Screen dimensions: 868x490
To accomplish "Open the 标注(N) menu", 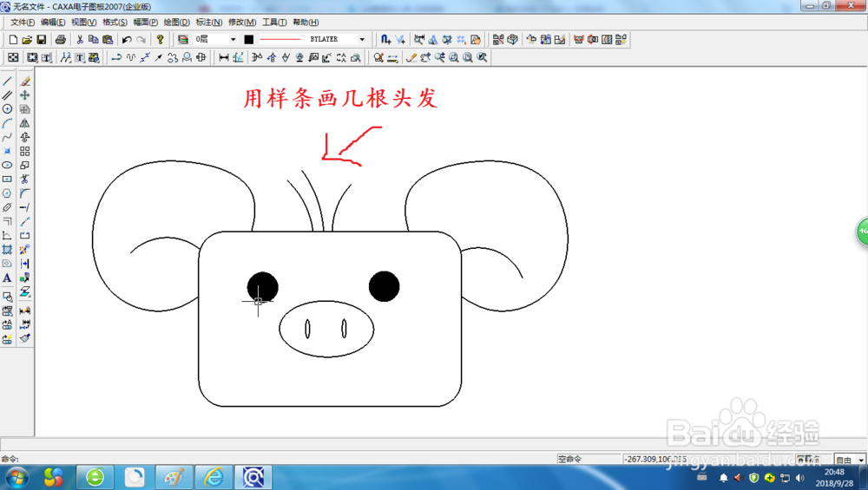I will [208, 23].
